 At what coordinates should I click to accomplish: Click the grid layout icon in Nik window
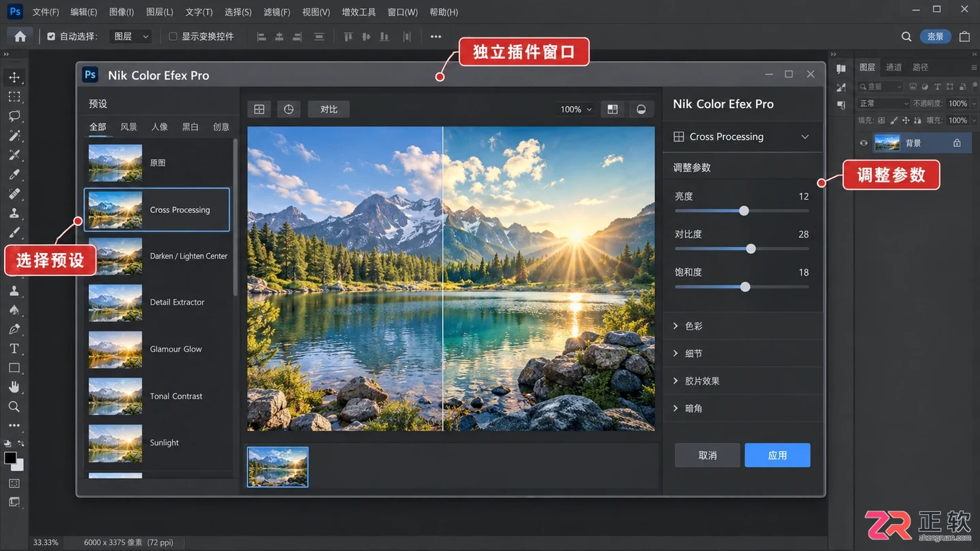coord(259,109)
